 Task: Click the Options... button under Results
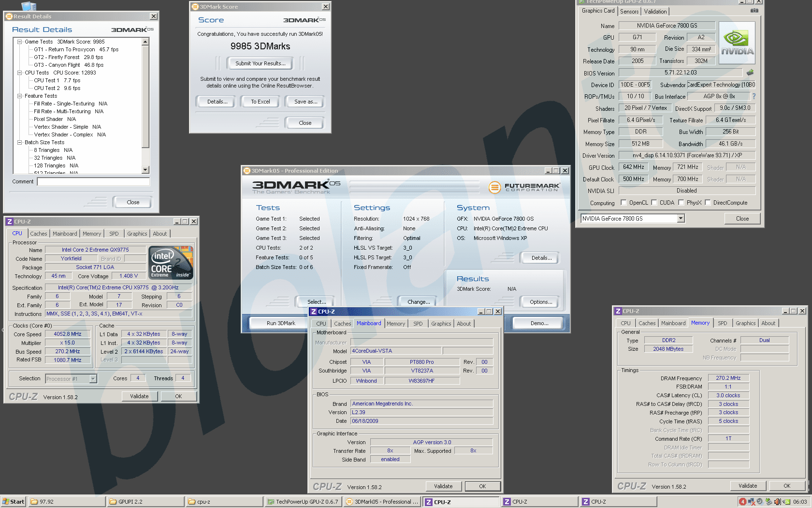(540, 302)
